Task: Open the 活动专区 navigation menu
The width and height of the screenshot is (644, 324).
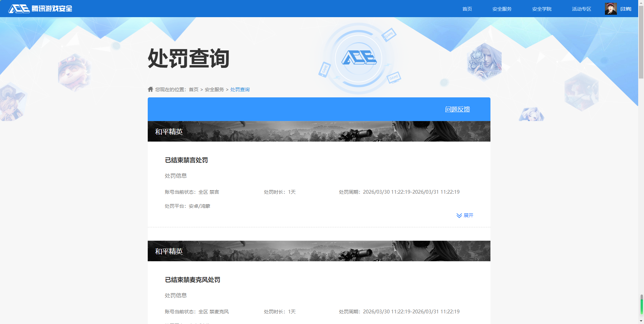Action: (x=581, y=9)
